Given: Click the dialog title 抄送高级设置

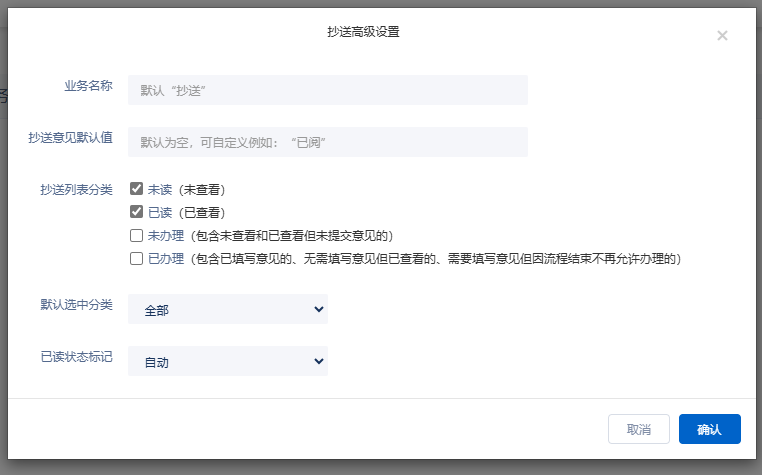Looking at the screenshot, I should (364, 32).
